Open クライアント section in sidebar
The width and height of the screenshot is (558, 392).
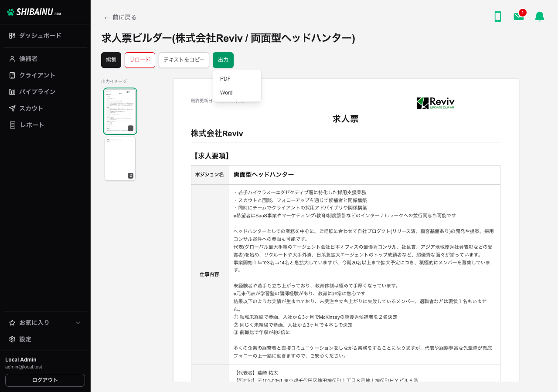45,75
